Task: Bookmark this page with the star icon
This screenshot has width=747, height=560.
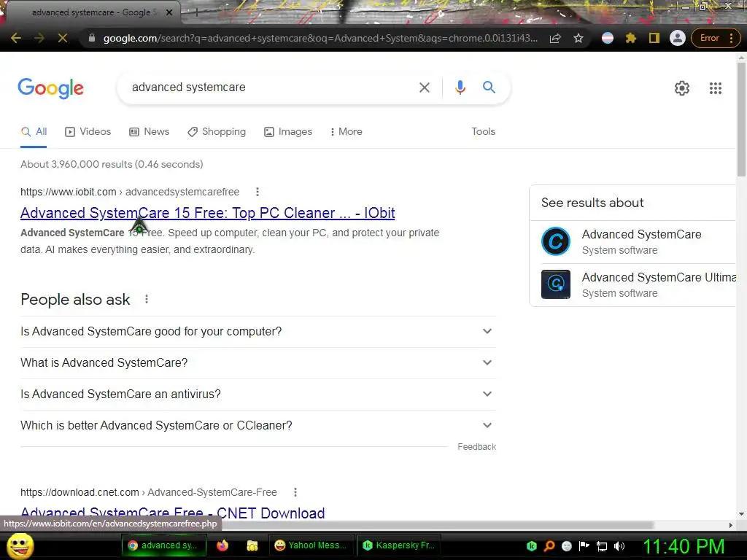Action: click(x=578, y=38)
